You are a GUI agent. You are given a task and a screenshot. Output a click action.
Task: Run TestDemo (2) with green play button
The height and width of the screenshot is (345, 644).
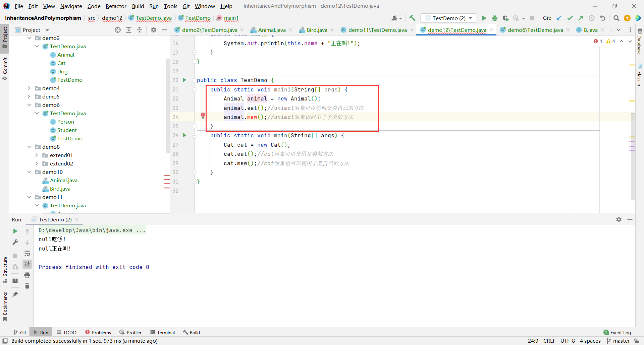pos(484,18)
